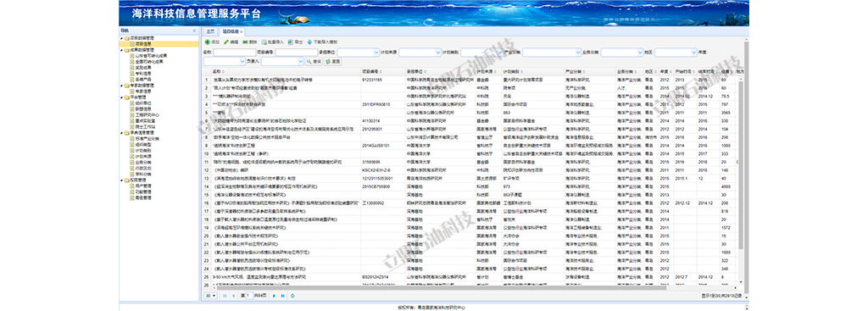The image size is (868, 311).
Task: Open 山东省可转化成果 in the tree
Action: pyautogui.click(x=151, y=56)
